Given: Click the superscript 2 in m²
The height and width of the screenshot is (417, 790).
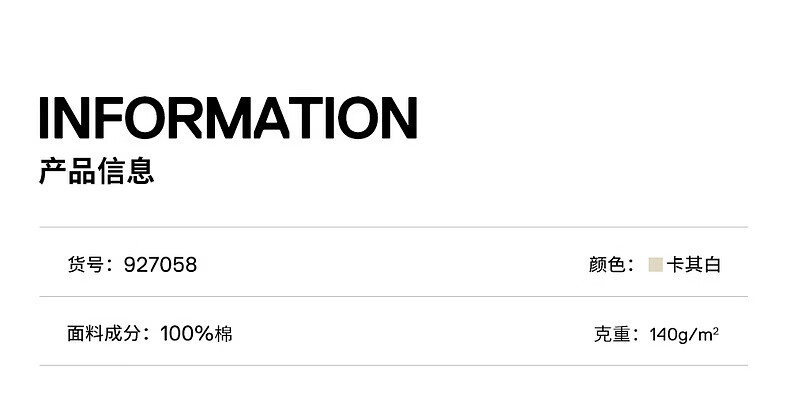Looking at the screenshot, I should [x=716, y=329].
